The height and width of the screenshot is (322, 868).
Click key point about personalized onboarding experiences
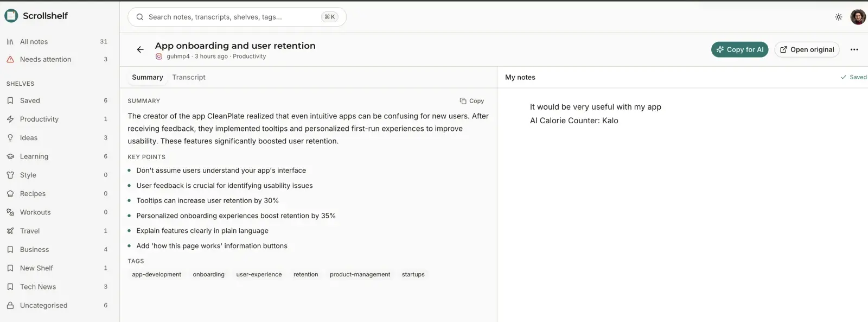[x=236, y=216]
